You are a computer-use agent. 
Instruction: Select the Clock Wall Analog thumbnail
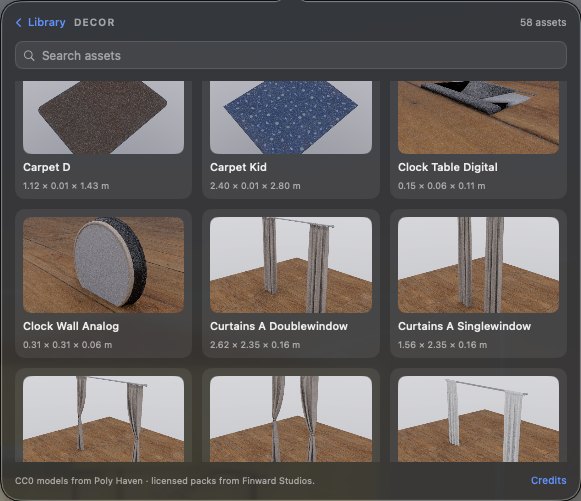(103, 265)
